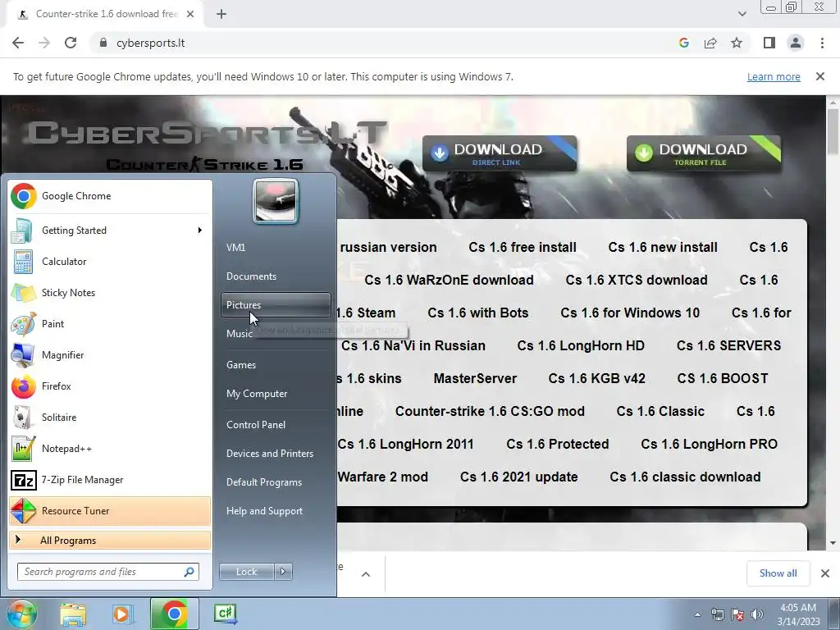Open 7-Zip File Manager
This screenshot has width=840, height=630.
pos(110,479)
